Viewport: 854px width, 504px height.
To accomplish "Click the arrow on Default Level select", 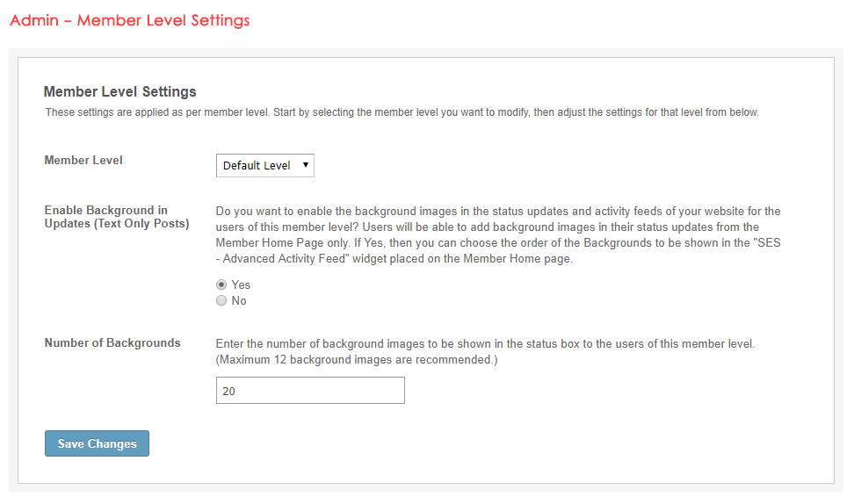I will coord(305,165).
